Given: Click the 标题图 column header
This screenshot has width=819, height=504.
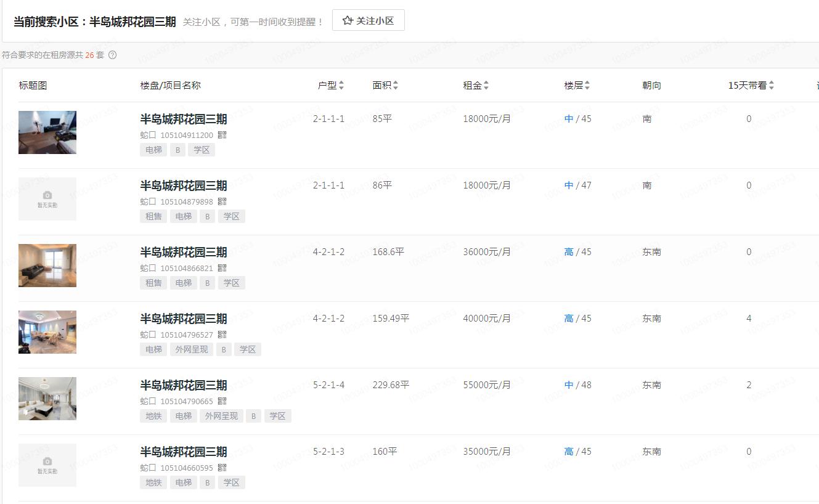Looking at the screenshot, I should click(x=33, y=86).
